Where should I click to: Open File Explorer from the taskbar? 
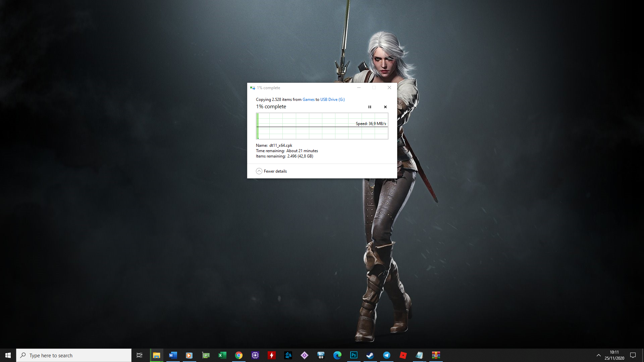point(156,355)
